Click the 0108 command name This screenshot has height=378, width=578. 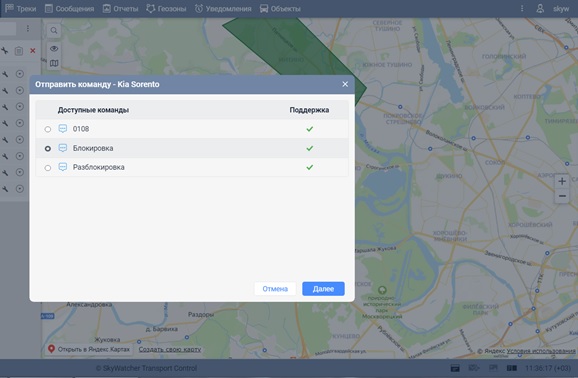click(81, 129)
